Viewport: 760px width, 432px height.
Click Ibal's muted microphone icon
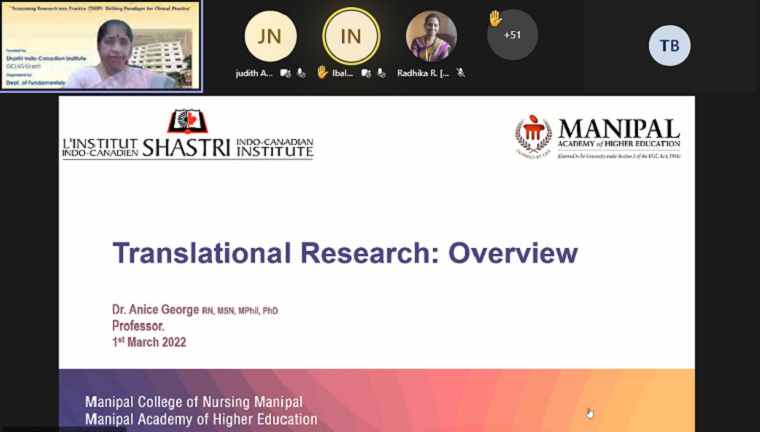click(381, 73)
